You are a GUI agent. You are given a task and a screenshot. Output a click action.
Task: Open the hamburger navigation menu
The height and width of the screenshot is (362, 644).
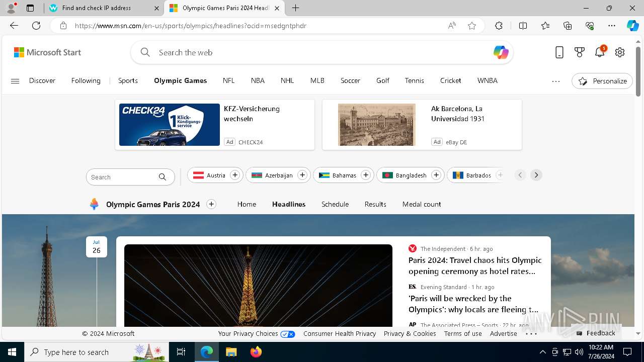[x=15, y=81]
